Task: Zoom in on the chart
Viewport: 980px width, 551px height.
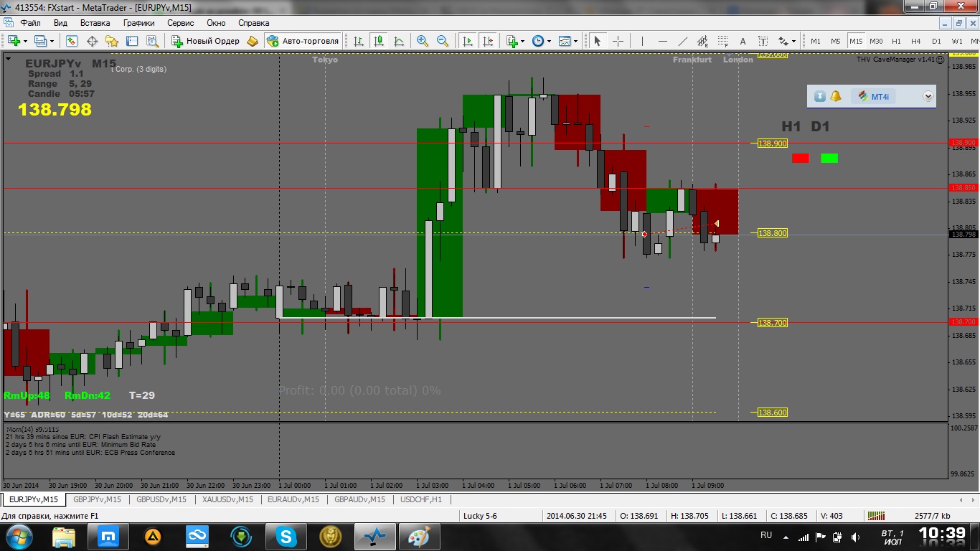Action: [423, 41]
